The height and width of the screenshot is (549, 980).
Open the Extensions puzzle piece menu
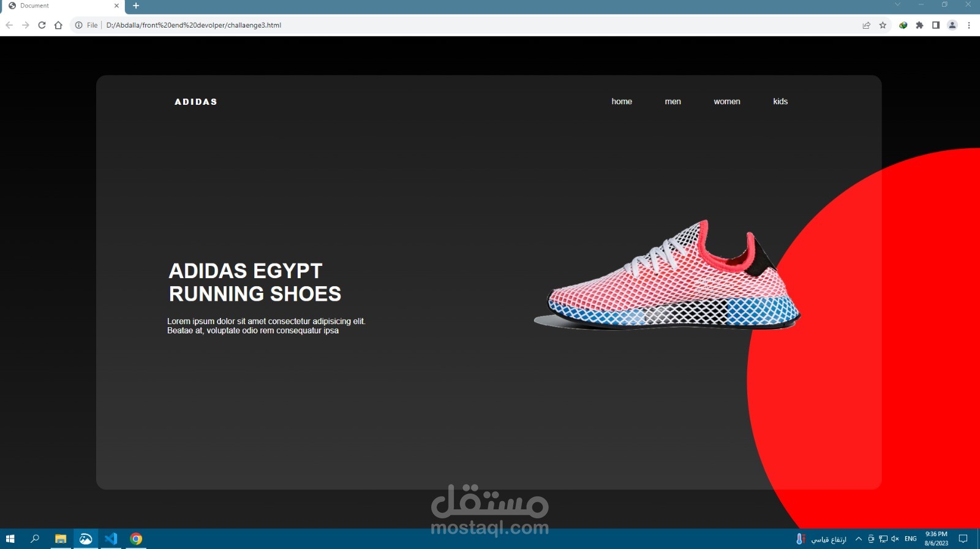[x=919, y=25]
